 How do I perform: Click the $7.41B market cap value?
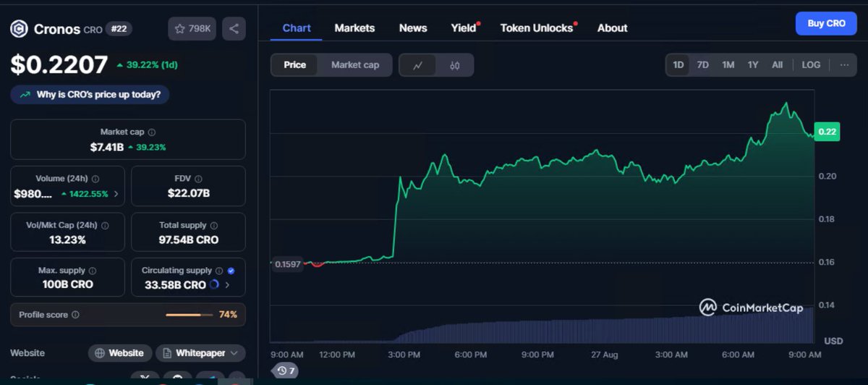tap(106, 147)
